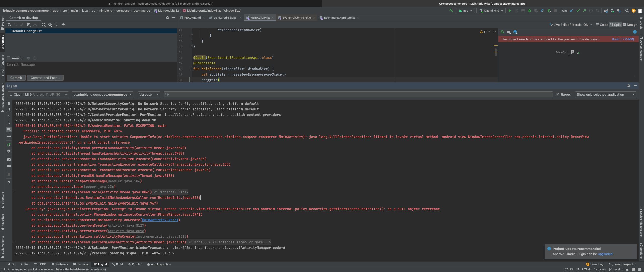Restart logcat using the green restart icon
This screenshot has height=272, width=644.
click(x=9, y=145)
